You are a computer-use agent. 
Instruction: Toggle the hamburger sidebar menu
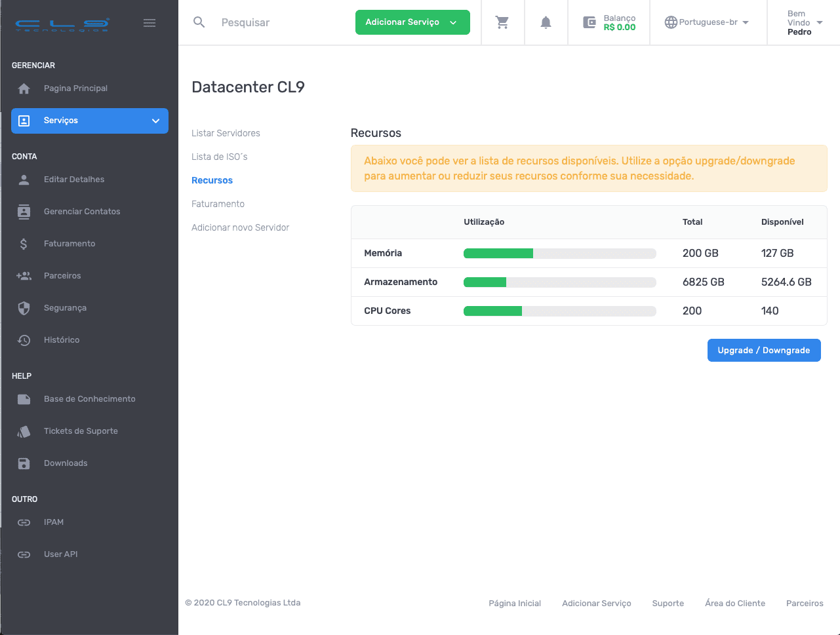coord(150,23)
